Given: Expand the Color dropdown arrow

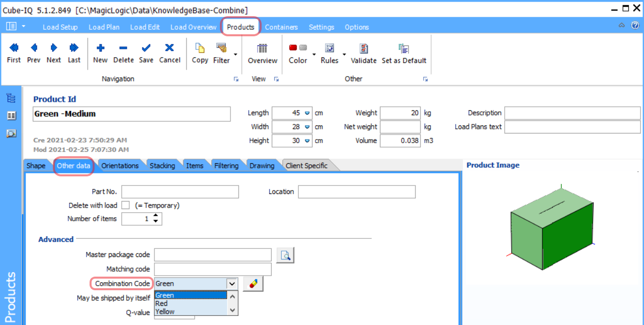Looking at the screenshot, I should click(314, 54).
